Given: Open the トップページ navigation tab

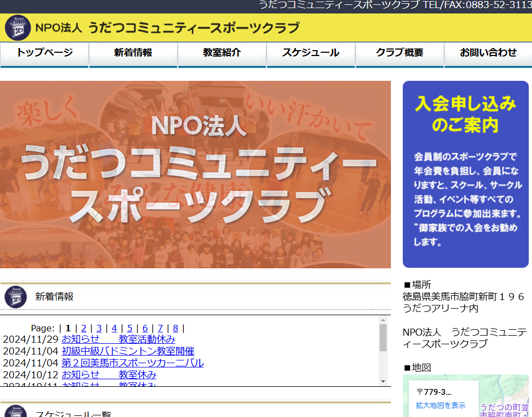Looking at the screenshot, I should point(45,54).
